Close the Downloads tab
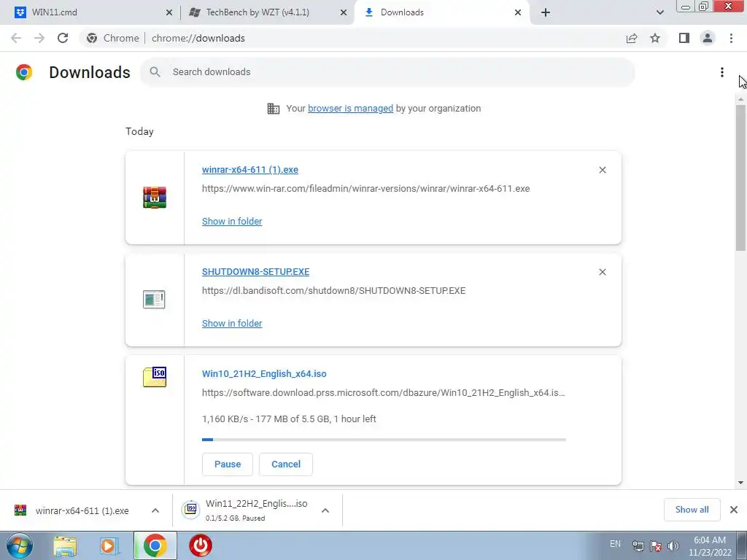Viewport: 747px width, 560px height. 518,12
